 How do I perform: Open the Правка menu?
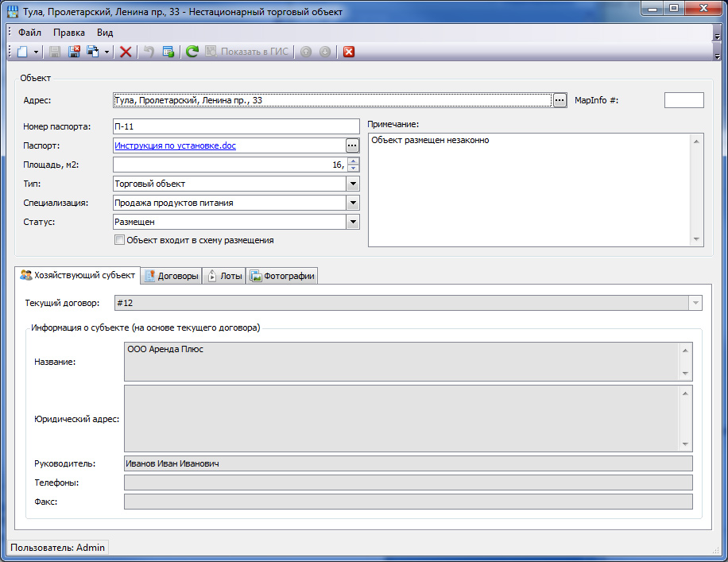click(x=69, y=33)
